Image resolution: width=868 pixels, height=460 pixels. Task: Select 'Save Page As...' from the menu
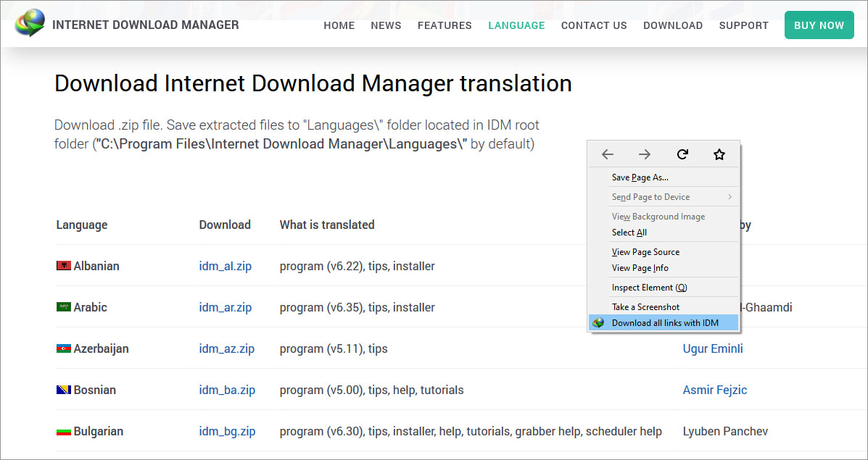(x=640, y=177)
